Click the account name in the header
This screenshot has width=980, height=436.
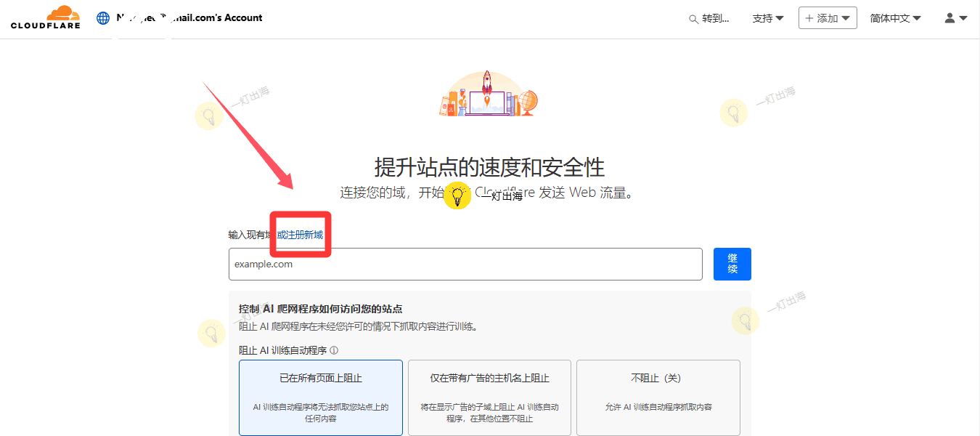[x=189, y=17]
